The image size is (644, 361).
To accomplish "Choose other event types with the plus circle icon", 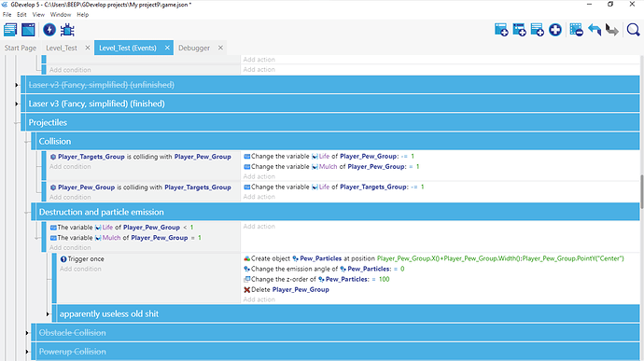I will [x=555, y=30].
